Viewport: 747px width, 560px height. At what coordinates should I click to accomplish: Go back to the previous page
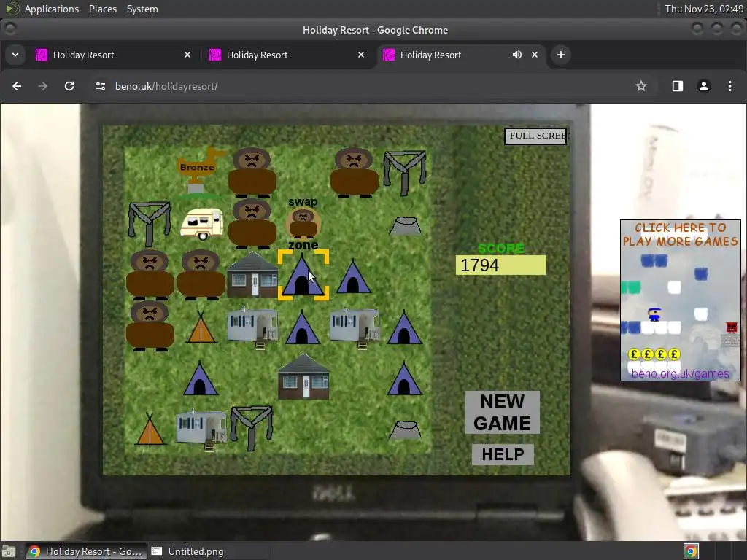[17, 86]
